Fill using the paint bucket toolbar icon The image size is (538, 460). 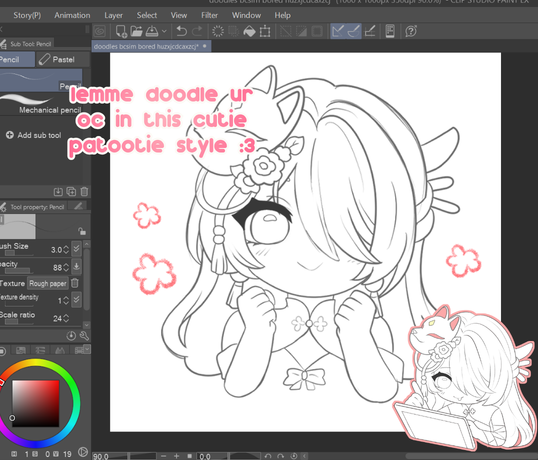pos(249,32)
